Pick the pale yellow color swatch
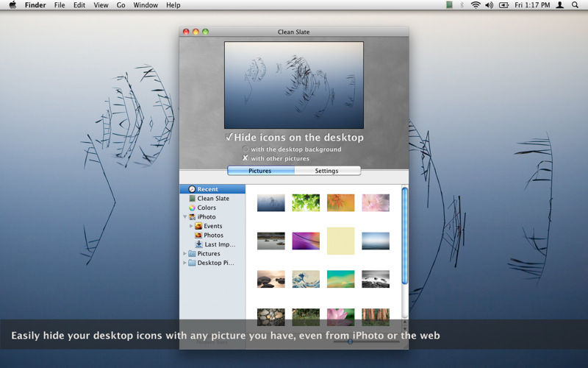 point(340,241)
